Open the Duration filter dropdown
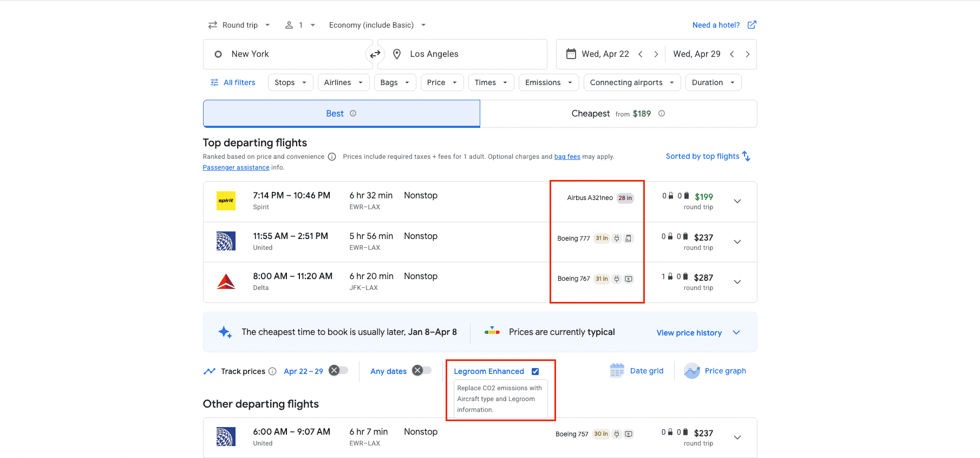The width and height of the screenshot is (980, 458). (714, 82)
